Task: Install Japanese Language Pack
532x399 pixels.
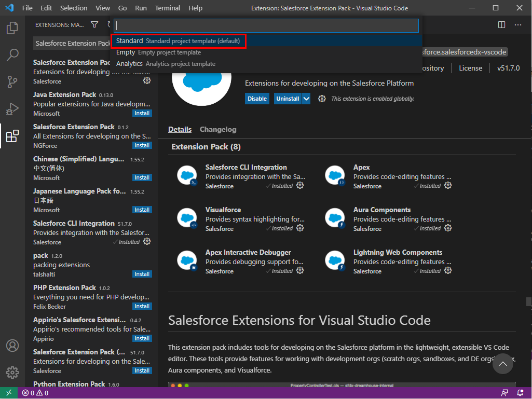Action: (x=142, y=210)
